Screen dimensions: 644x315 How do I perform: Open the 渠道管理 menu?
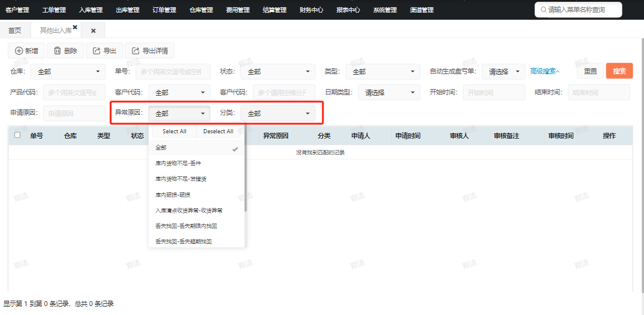422,10
